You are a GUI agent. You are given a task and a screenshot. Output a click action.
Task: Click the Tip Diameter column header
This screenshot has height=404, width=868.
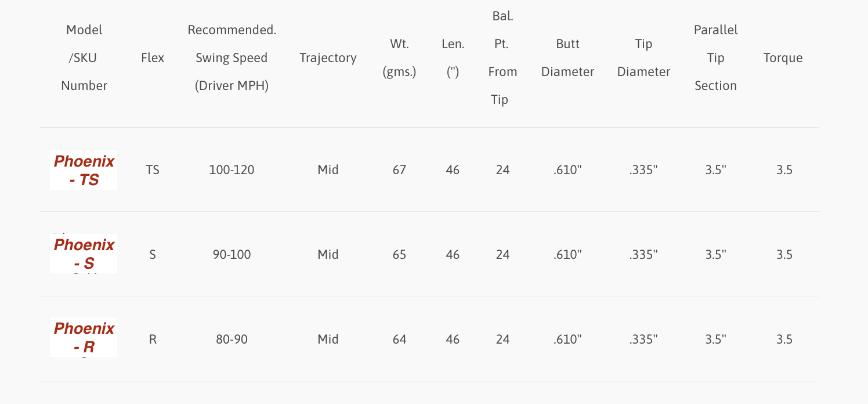point(643,57)
